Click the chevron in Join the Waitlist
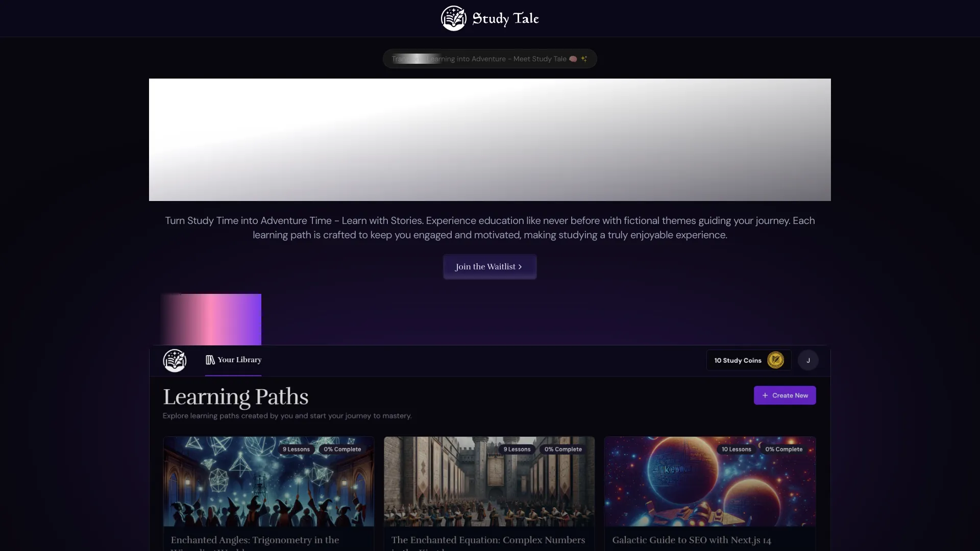The image size is (980, 551). coord(520,267)
